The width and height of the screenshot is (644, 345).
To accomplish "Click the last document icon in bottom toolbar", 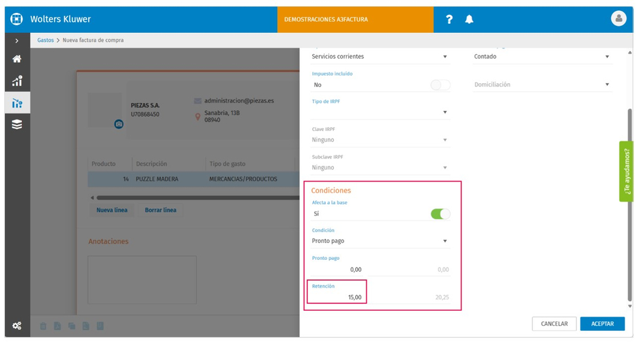I will [x=100, y=326].
